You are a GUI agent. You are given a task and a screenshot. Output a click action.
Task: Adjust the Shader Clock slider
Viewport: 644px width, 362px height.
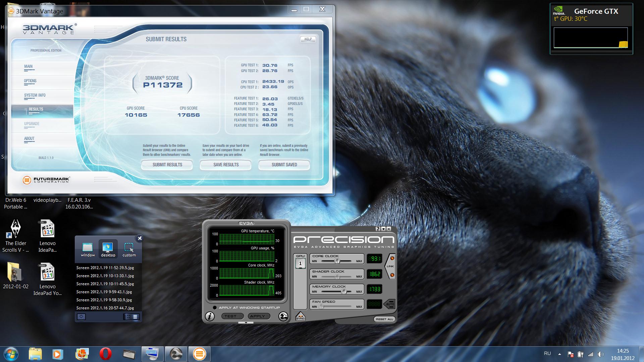(x=337, y=277)
